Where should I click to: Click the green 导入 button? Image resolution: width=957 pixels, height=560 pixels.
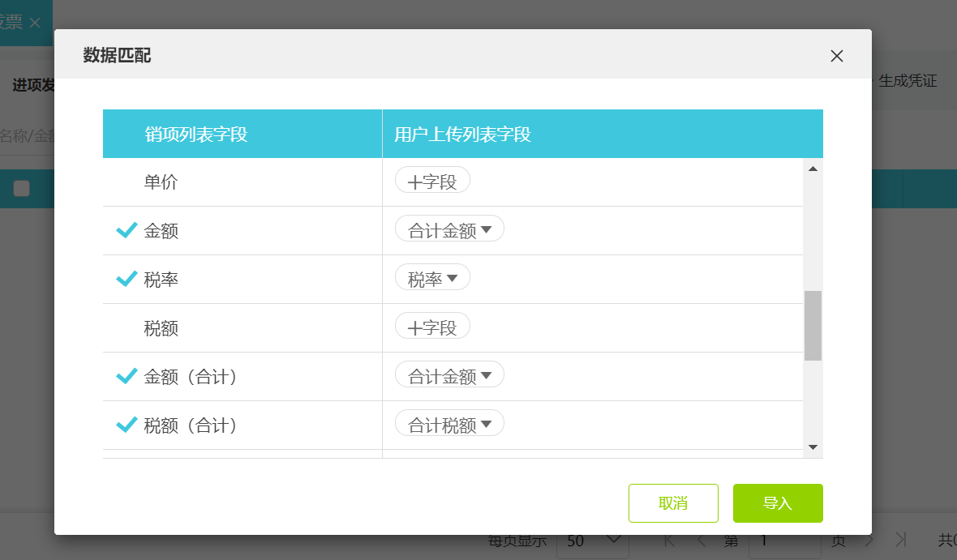pos(778,502)
